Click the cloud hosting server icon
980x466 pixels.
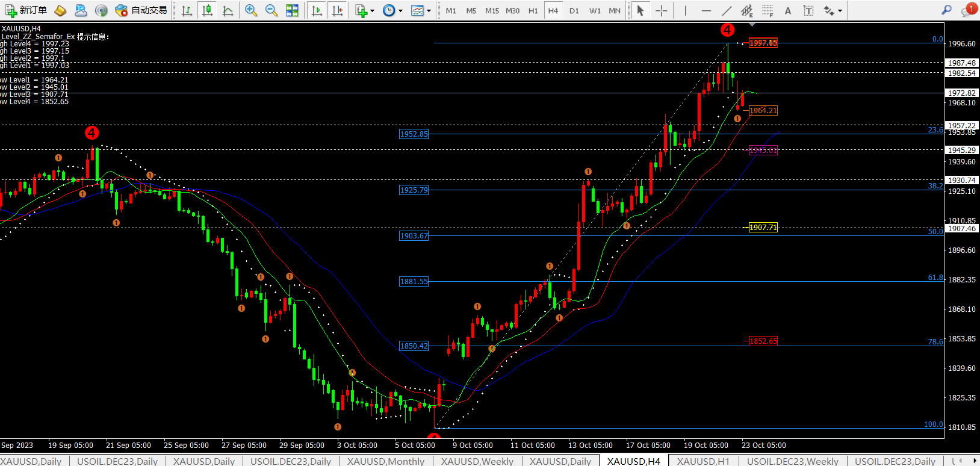coord(80,10)
